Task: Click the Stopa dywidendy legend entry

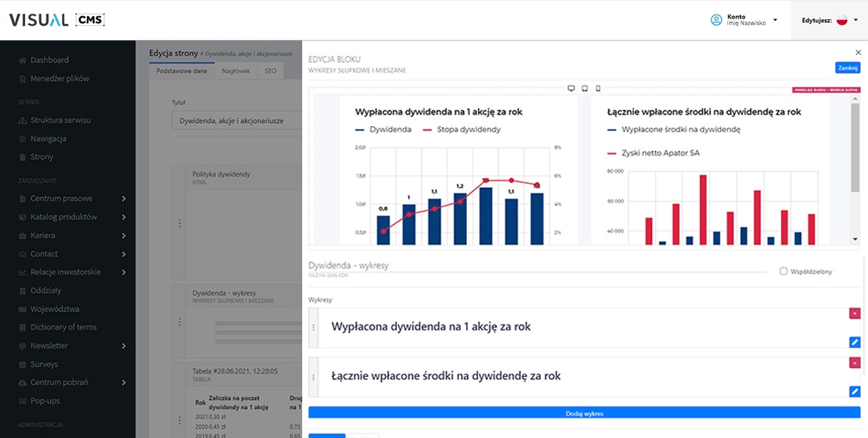Action: tap(461, 129)
